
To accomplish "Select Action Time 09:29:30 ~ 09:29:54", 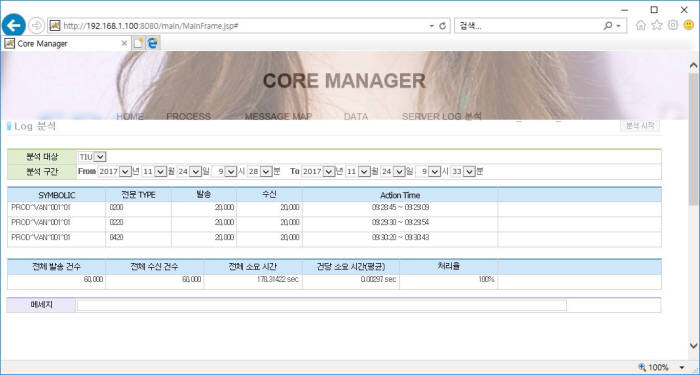I will (x=400, y=222).
